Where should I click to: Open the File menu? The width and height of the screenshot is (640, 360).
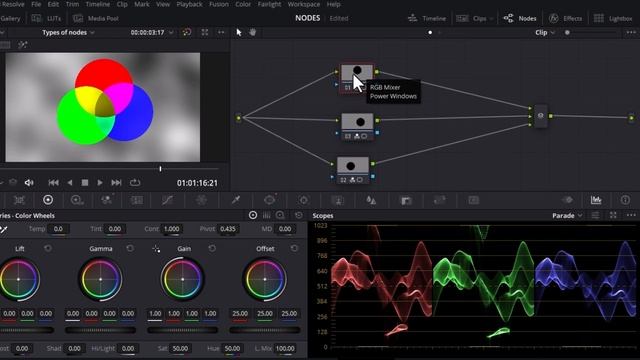tap(36, 4)
